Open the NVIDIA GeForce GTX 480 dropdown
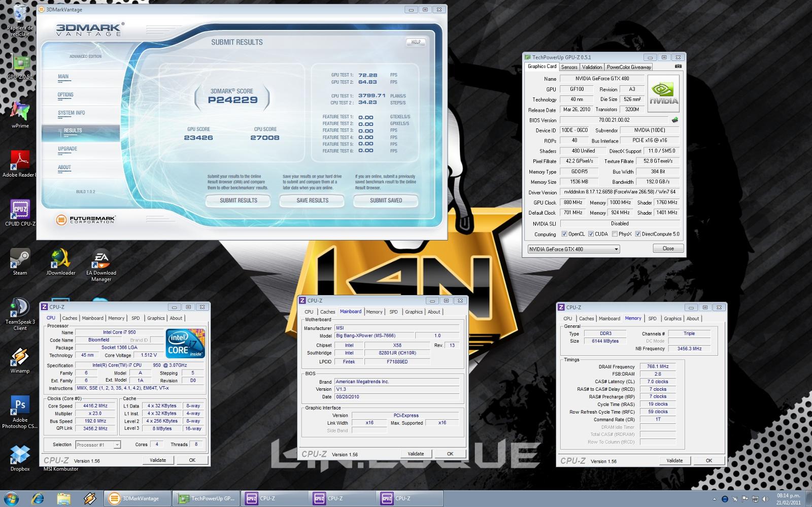 tap(573, 249)
